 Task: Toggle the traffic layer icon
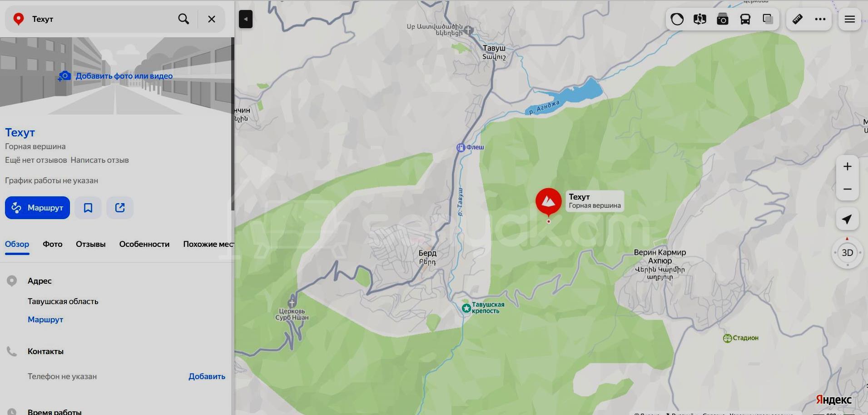(677, 19)
